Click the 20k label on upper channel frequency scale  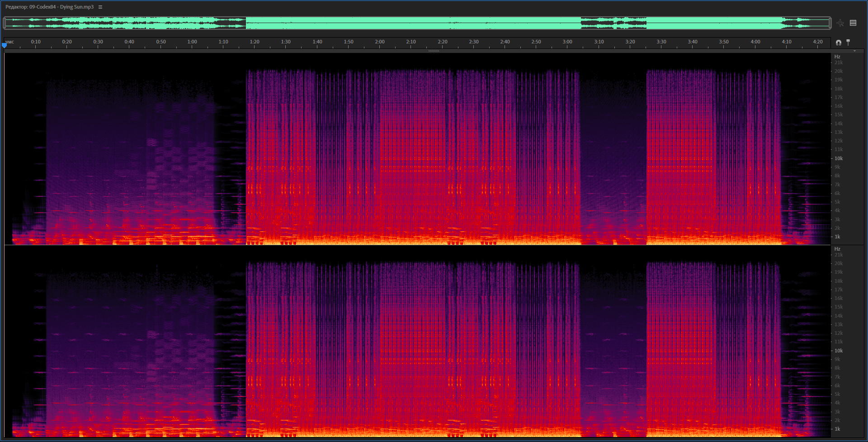click(x=839, y=71)
